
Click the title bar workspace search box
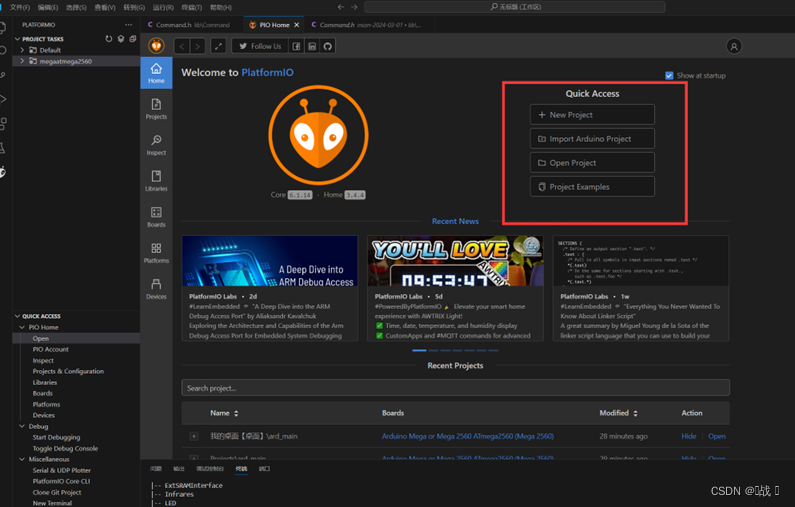click(x=515, y=7)
